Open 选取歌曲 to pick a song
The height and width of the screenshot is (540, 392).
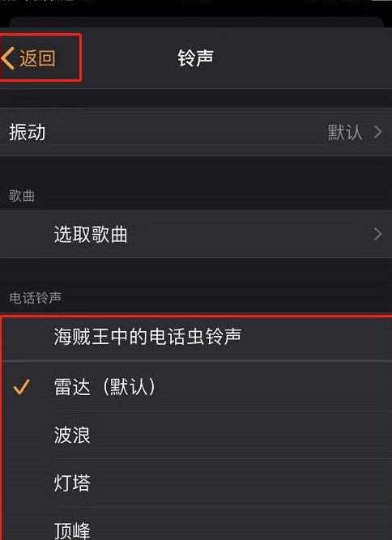click(196, 235)
